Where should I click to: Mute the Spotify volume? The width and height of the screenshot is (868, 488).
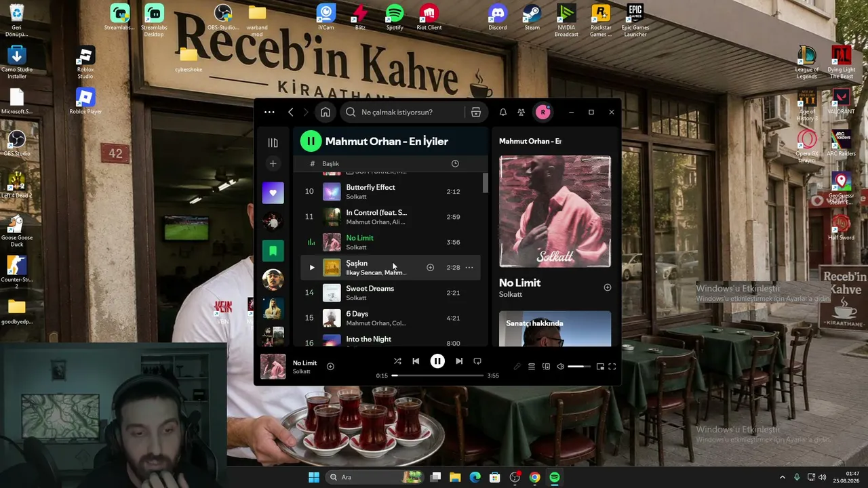point(560,367)
